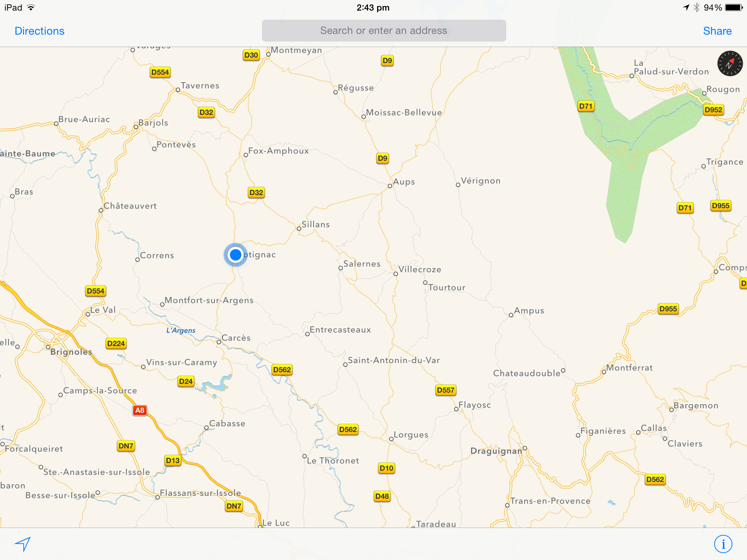
Task: Tap the D48 road shield
Action: 382,496
